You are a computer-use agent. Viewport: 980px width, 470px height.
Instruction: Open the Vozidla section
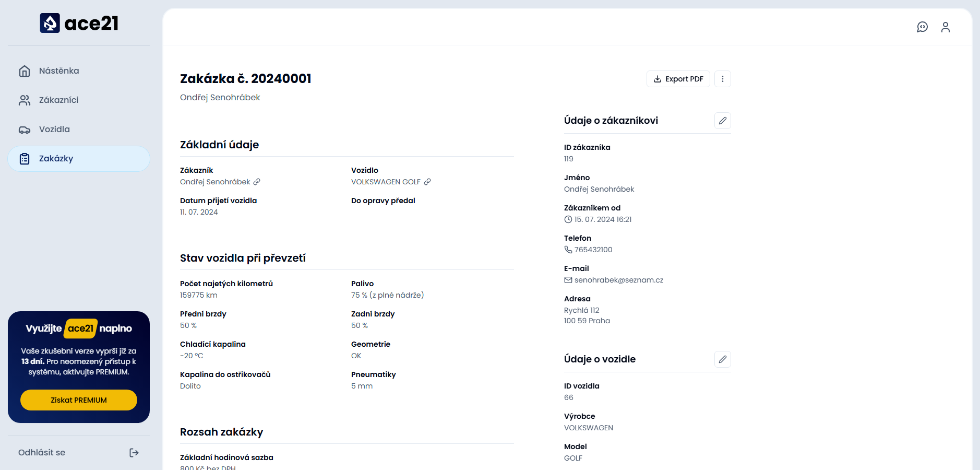click(x=79, y=130)
